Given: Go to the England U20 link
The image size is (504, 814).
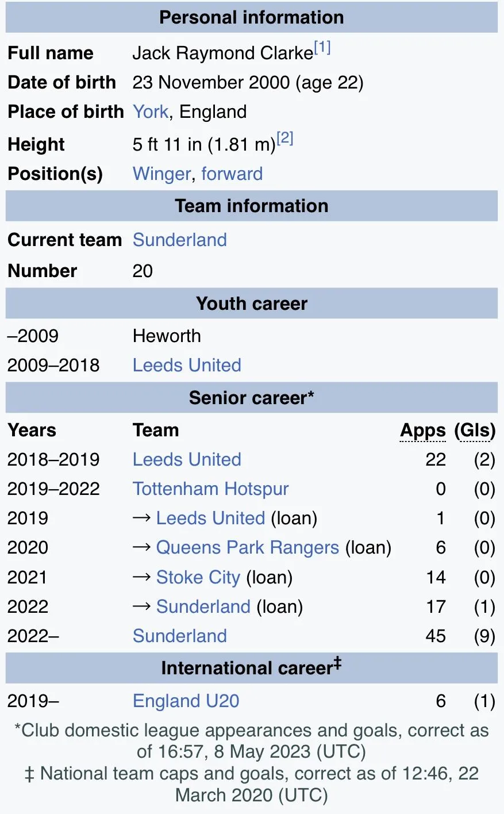Looking at the screenshot, I should point(186,701).
